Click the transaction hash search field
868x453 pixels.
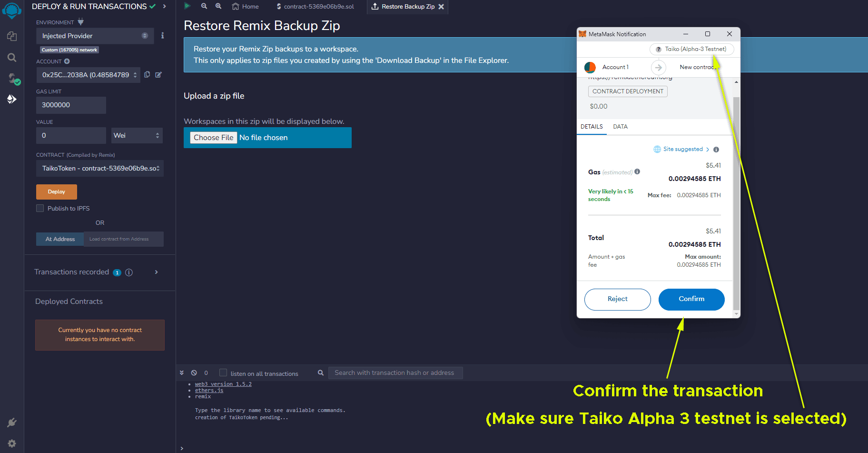click(x=395, y=373)
